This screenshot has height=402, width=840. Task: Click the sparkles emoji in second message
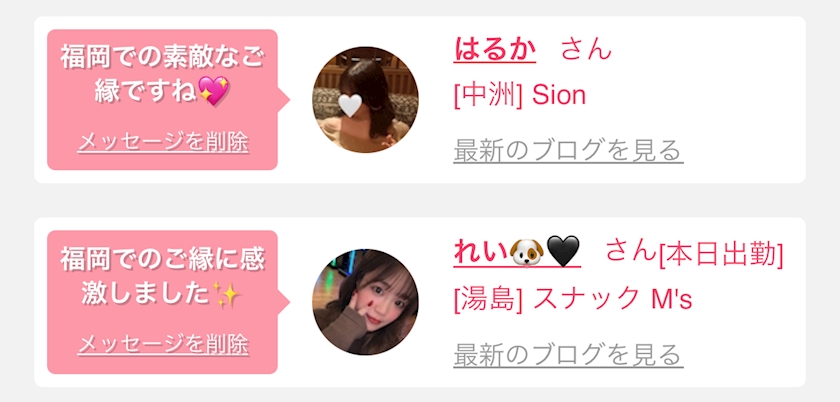(x=226, y=294)
